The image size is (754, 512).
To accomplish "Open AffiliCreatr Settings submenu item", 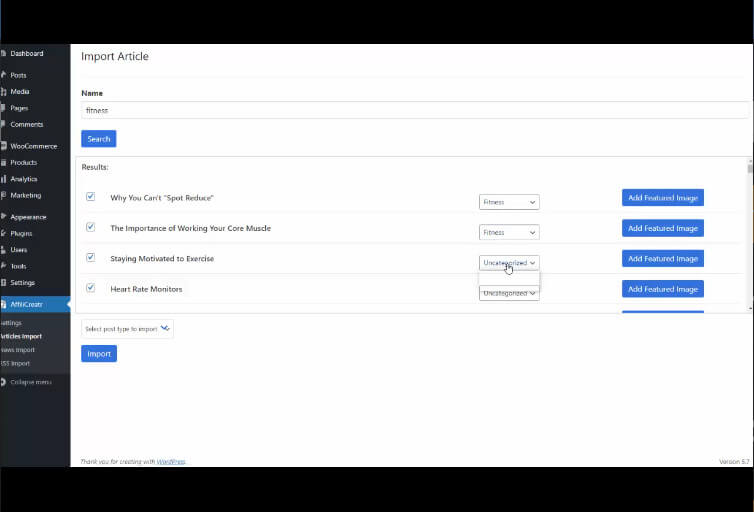I will point(11,323).
